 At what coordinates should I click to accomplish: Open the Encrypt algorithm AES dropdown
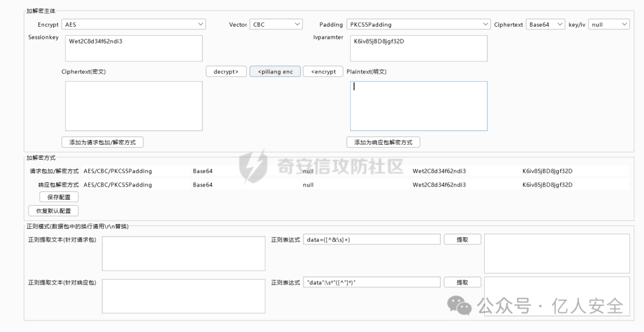[x=134, y=24]
